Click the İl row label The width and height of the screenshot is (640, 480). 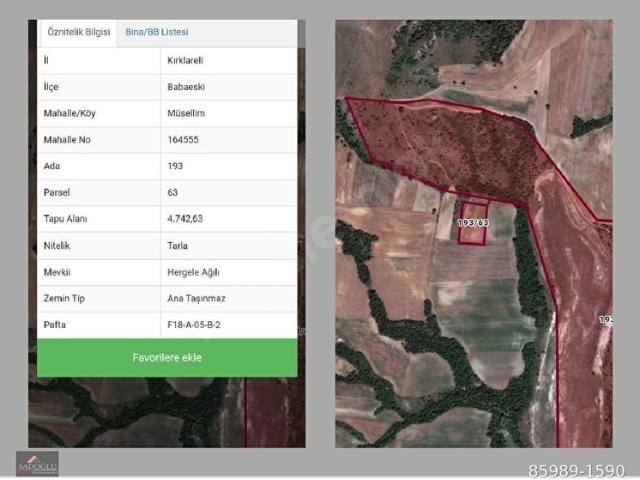(x=46, y=60)
